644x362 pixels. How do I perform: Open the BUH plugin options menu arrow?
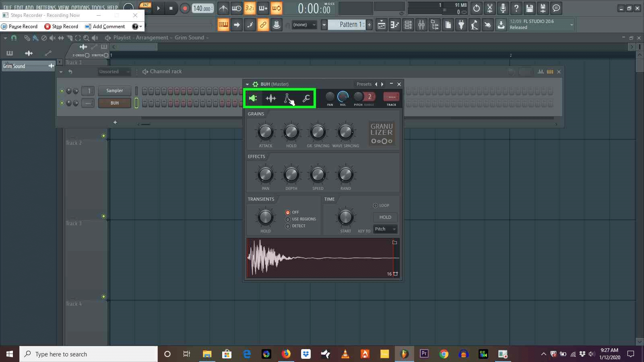[247, 84]
